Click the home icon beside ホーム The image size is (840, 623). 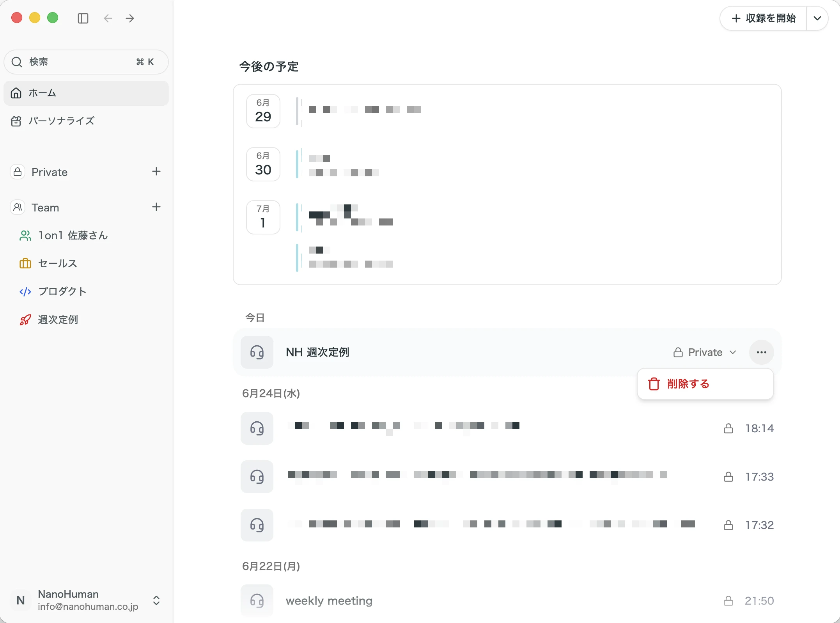tap(16, 93)
